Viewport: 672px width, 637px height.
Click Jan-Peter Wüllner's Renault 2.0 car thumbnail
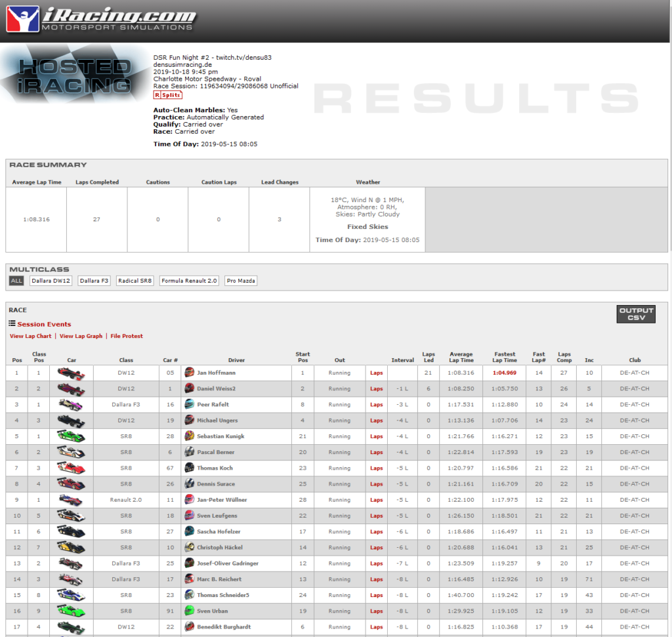click(71, 500)
